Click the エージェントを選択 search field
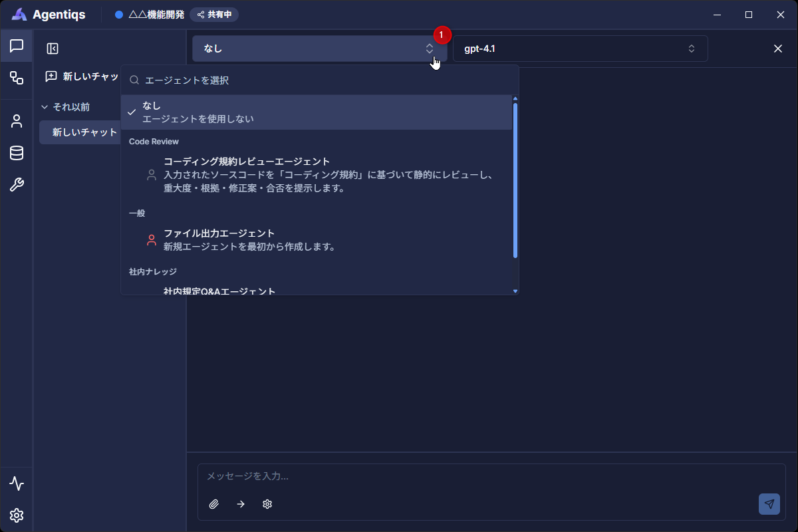 [x=326, y=80]
